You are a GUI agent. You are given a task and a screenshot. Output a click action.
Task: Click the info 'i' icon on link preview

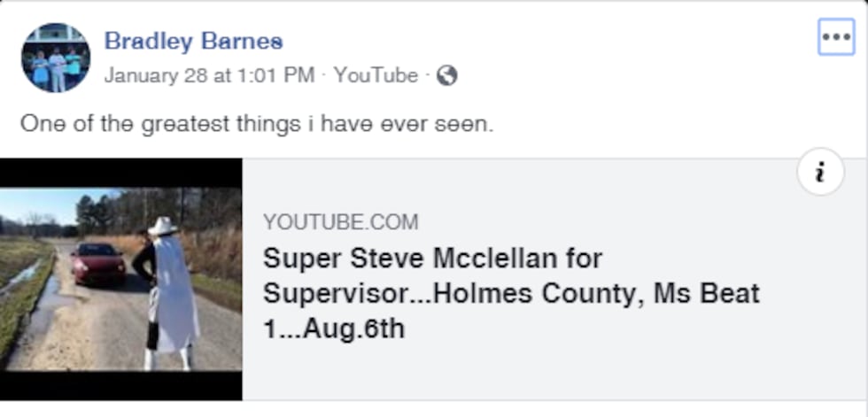click(x=819, y=173)
